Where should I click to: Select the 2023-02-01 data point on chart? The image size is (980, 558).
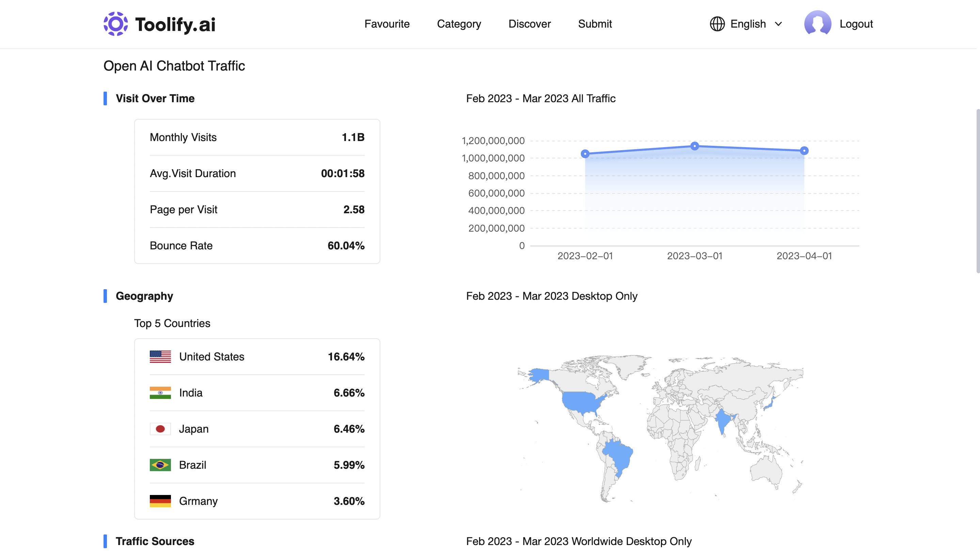tap(585, 154)
